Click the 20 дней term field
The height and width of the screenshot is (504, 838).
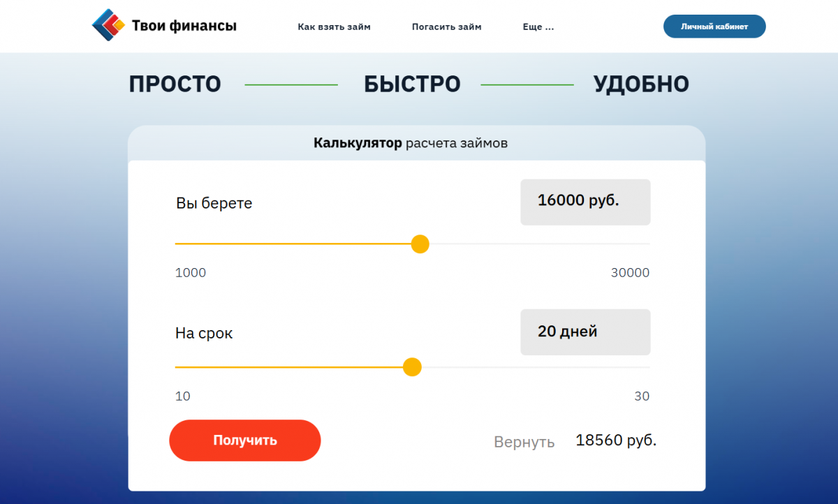585,332
